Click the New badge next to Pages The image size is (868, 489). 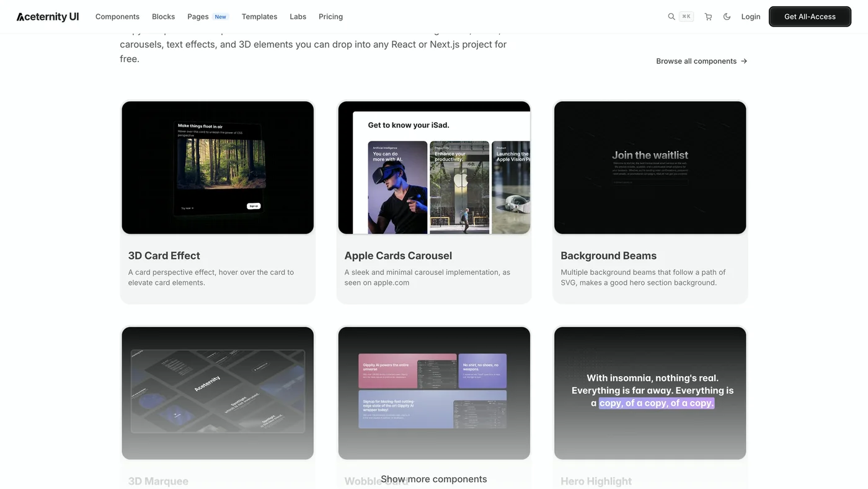220,17
